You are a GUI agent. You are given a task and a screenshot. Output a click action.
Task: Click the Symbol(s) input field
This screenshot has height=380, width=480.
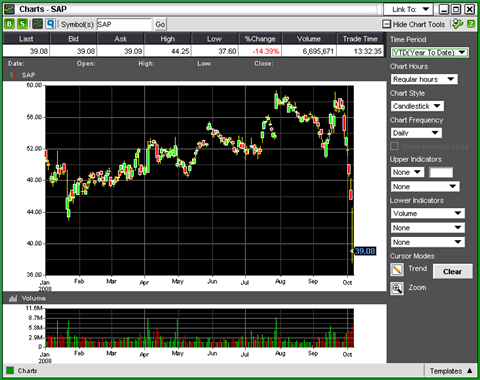coord(124,24)
